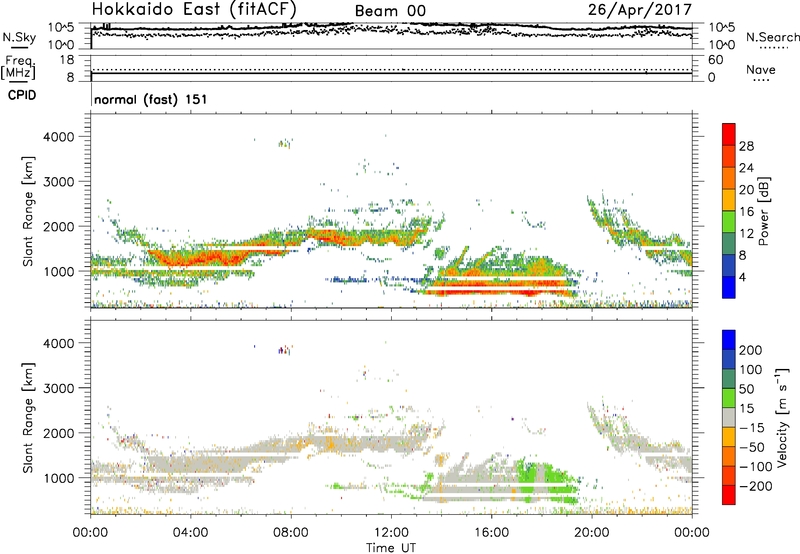Image resolution: width=800 pixels, height=554 pixels.
Task: Click 'Slant Range [km]' label of power panel
Action: click(x=28, y=211)
